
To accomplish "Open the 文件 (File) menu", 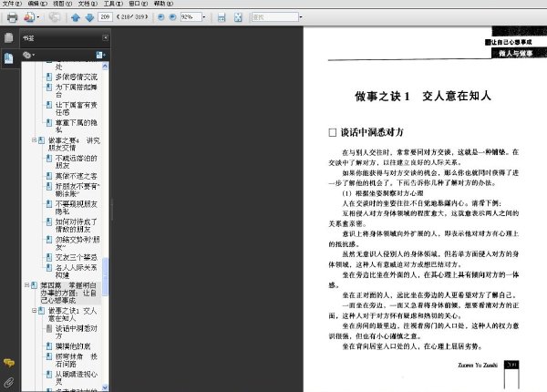I will pos(12,4).
